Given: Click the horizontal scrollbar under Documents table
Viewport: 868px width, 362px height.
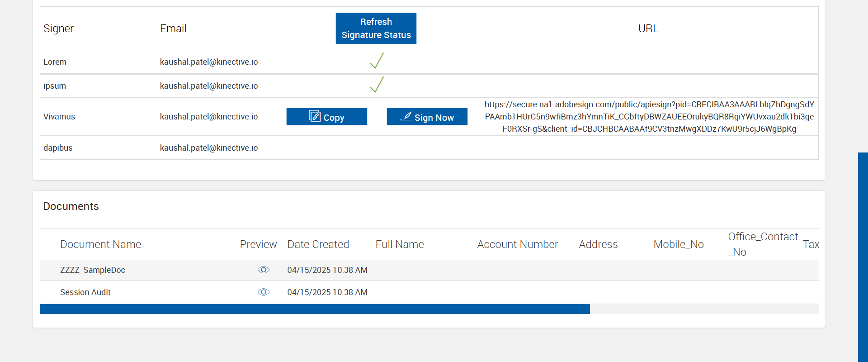Looking at the screenshot, I should click(x=315, y=309).
